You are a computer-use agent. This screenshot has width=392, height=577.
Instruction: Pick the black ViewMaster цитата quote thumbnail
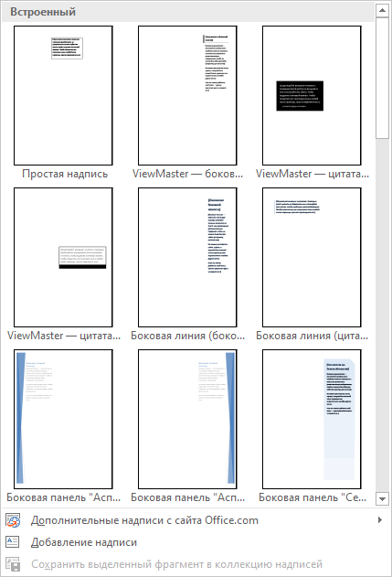pos(312,95)
